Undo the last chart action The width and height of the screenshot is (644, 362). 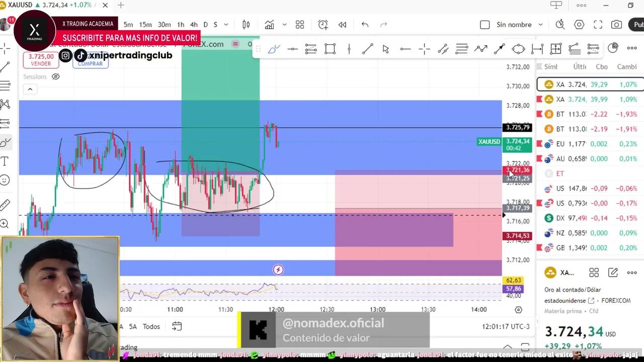point(365,25)
